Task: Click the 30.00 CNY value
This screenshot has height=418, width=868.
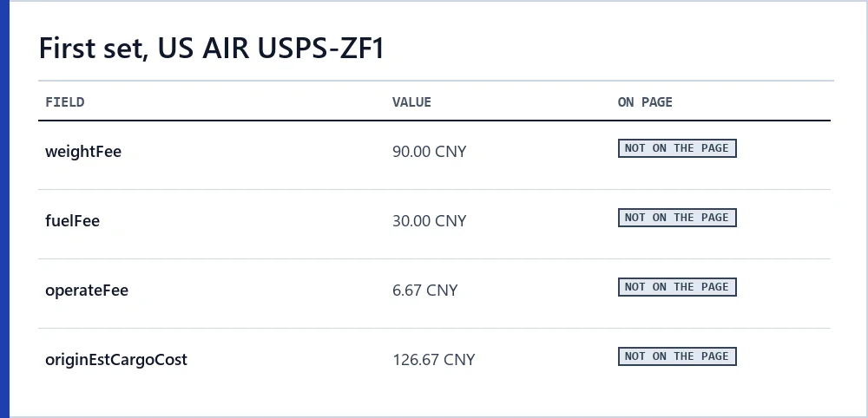Action: (430, 221)
